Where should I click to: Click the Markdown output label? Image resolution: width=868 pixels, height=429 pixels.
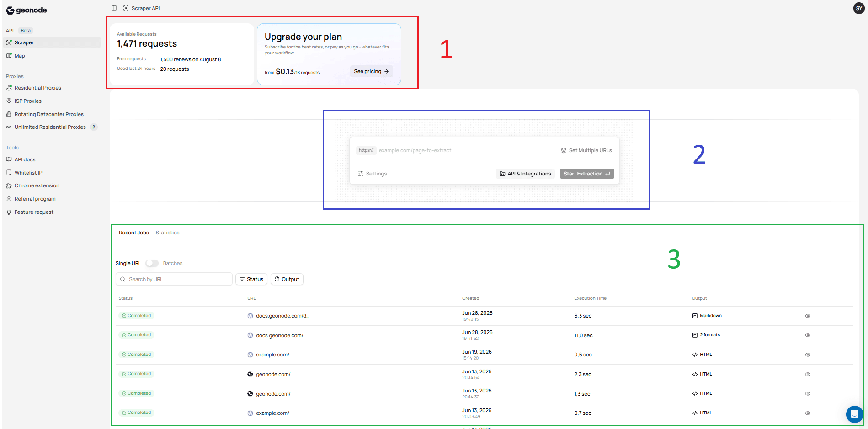[x=710, y=316]
